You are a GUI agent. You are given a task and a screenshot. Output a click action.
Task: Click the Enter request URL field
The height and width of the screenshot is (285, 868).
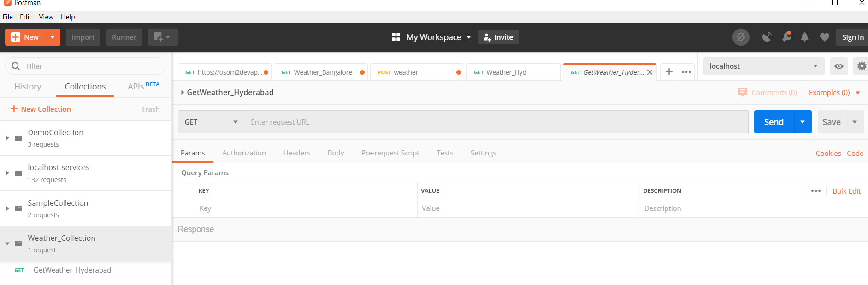coord(496,122)
